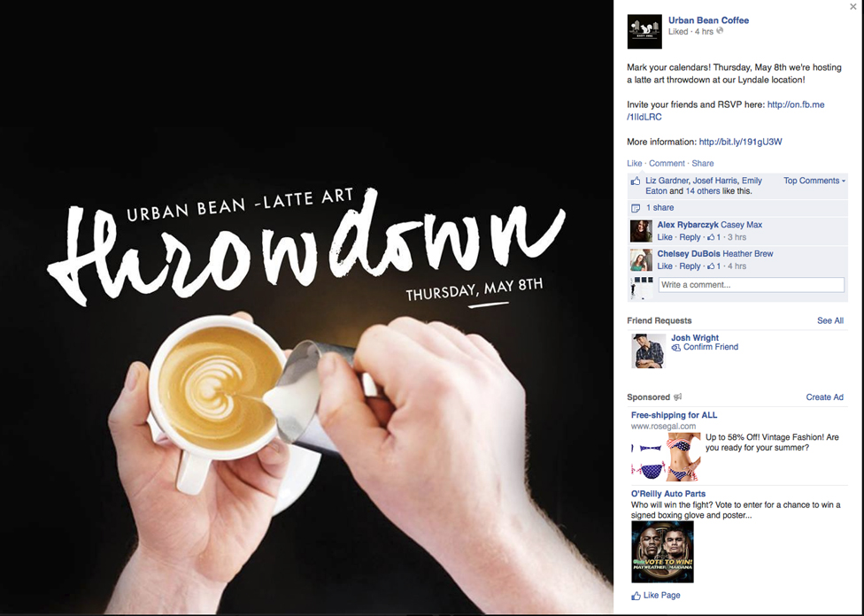Confirm friend request from Josh Wright
This screenshot has width=864, height=616.
(705, 347)
